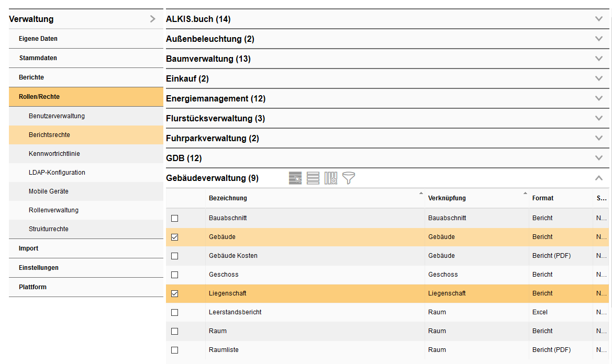The image size is (612, 364).
Task: Open the Stammdaten menu item
Action: (38, 58)
